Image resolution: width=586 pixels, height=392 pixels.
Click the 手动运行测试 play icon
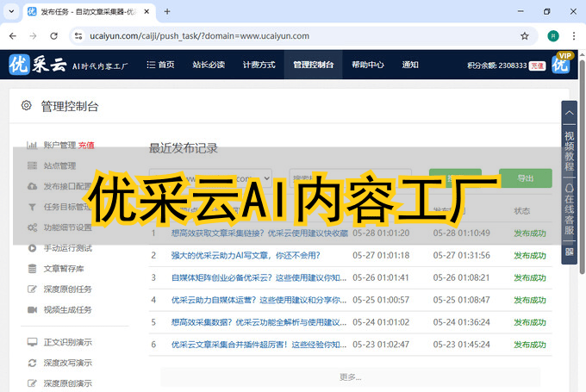click(32, 248)
